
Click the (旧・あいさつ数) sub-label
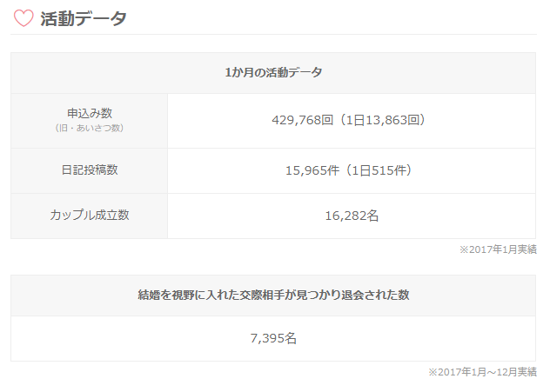[x=90, y=129]
